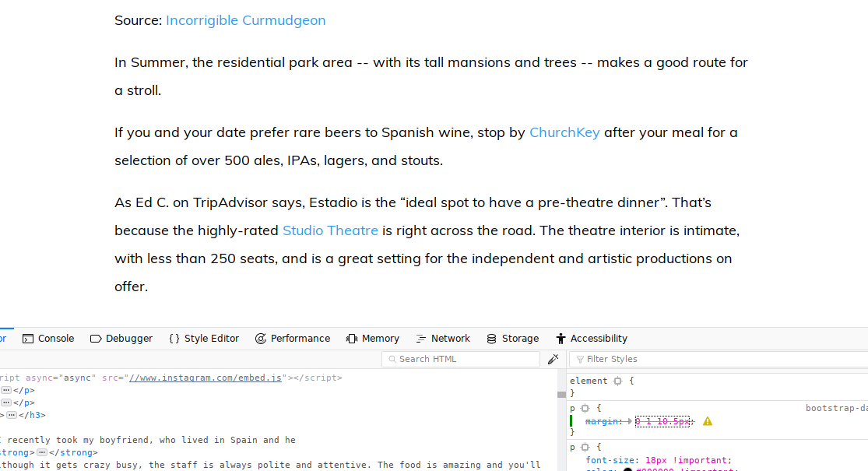Viewport: 868px width, 471px height.
Task: Click the Style Editor braces icon
Action: click(x=174, y=339)
